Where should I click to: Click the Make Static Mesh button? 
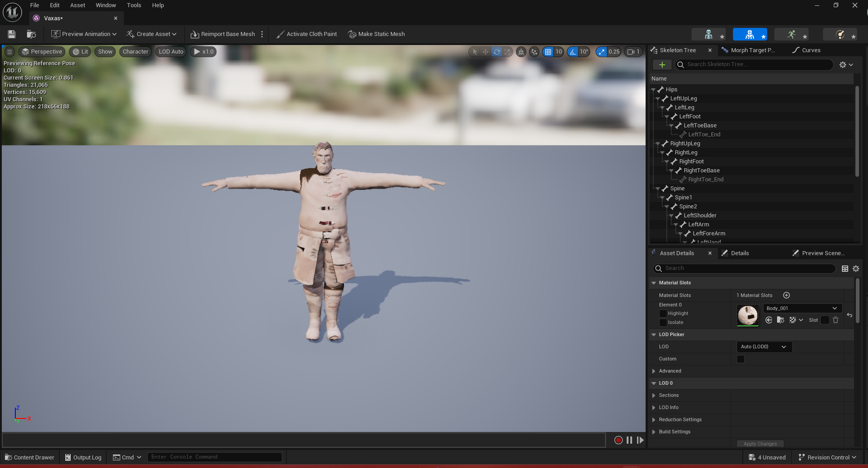(376, 34)
